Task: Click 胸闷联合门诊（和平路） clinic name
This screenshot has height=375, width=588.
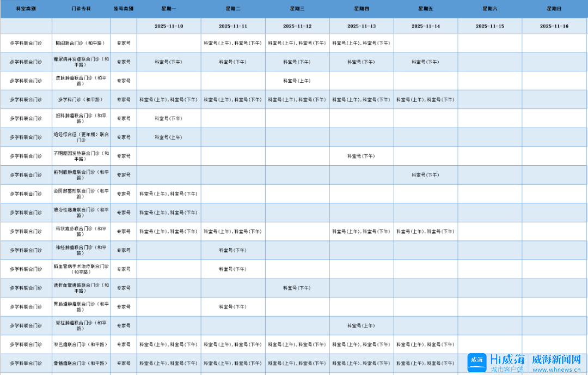Action: pos(81,43)
